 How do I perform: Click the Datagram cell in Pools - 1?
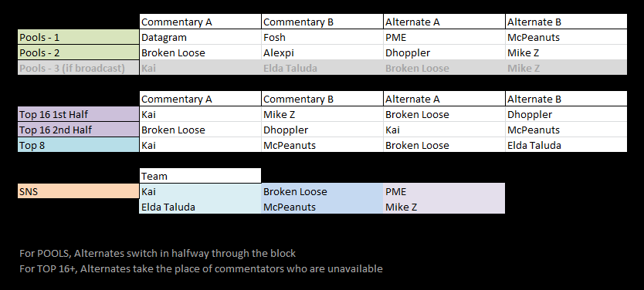coord(201,37)
